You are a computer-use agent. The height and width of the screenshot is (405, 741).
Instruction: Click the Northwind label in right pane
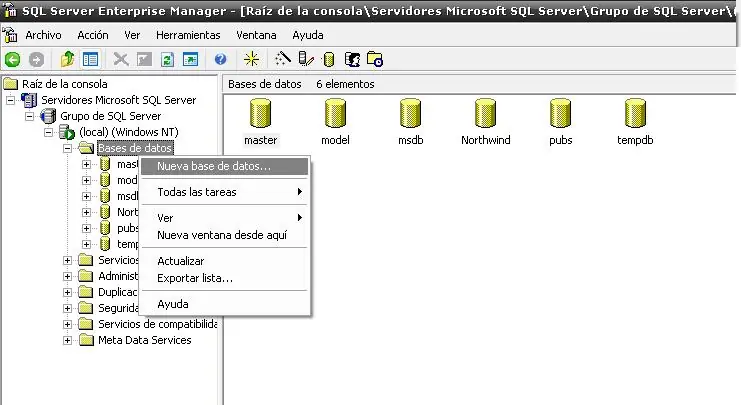[486, 140]
